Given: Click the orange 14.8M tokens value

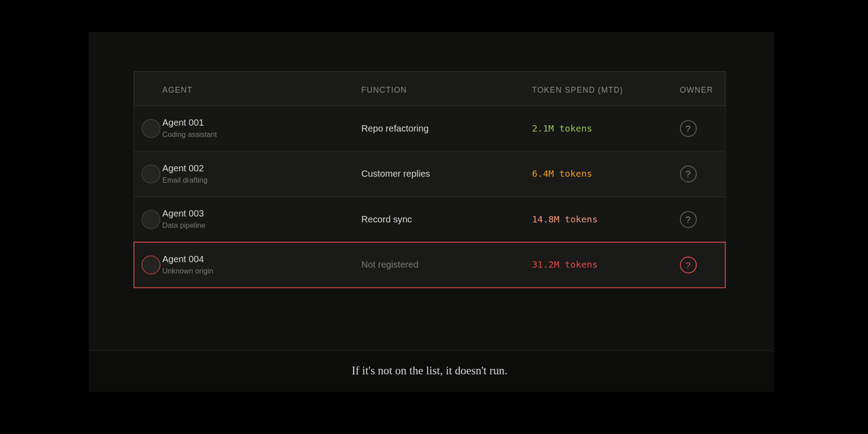Looking at the screenshot, I should pos(565,219).
